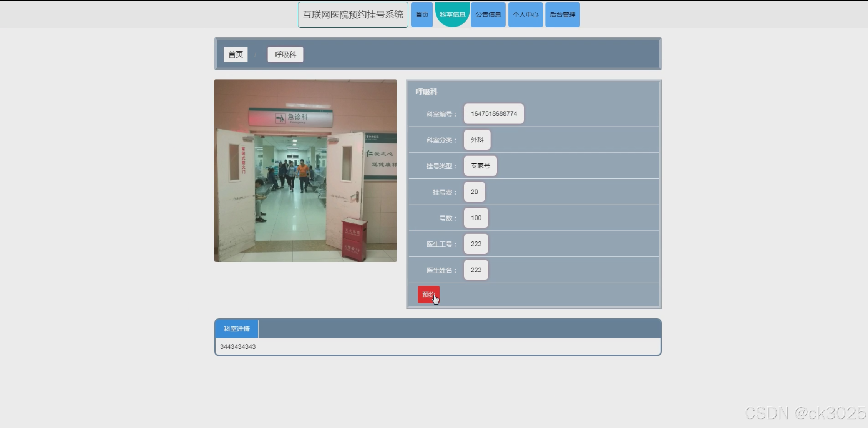Click the 挂号费 value 20
The width and height of the screenshot is (868, 428).
[x=474, y=192]
